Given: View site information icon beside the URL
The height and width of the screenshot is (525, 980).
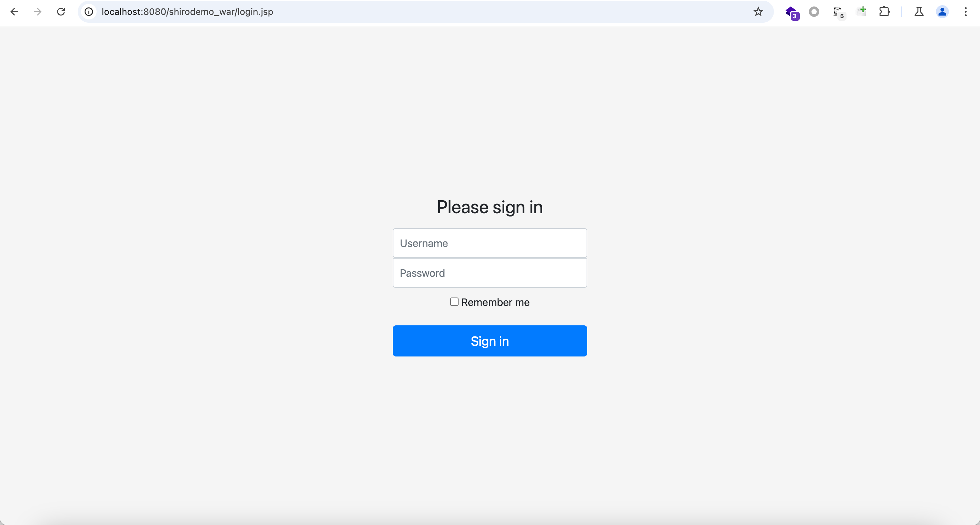Looking at the screenshot, I should pos(89,12).
